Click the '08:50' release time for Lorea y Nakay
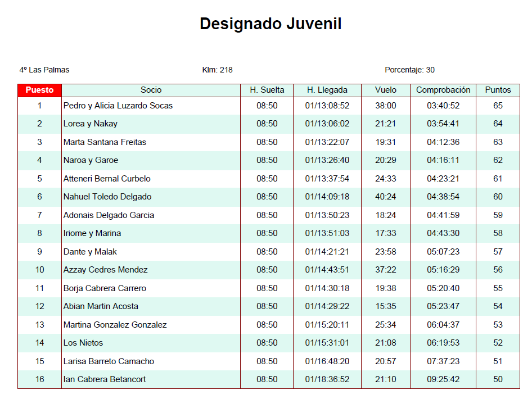This screenshot has width=532, height=399. click(267, 124)
